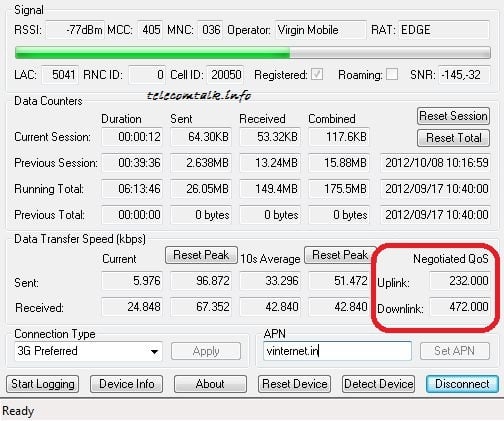Start Logging data
The width and height of the screenshot is (504, 421).
(x=43, y=384)
